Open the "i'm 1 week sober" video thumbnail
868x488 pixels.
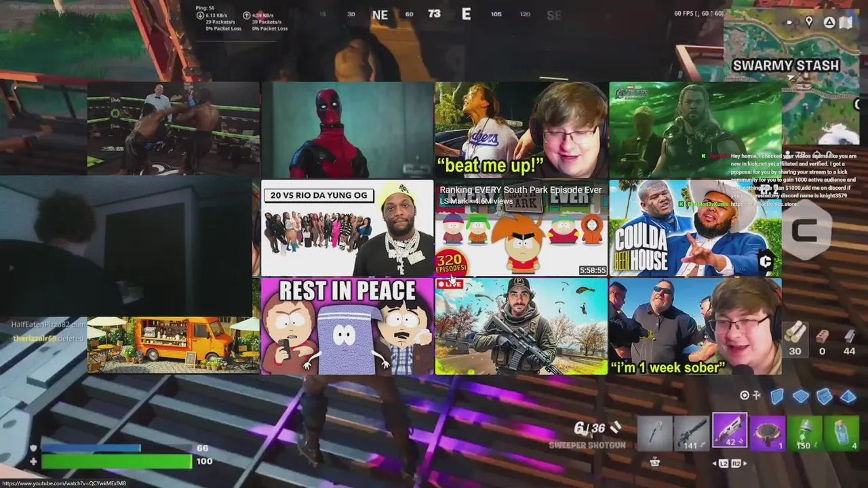point(695,326)
